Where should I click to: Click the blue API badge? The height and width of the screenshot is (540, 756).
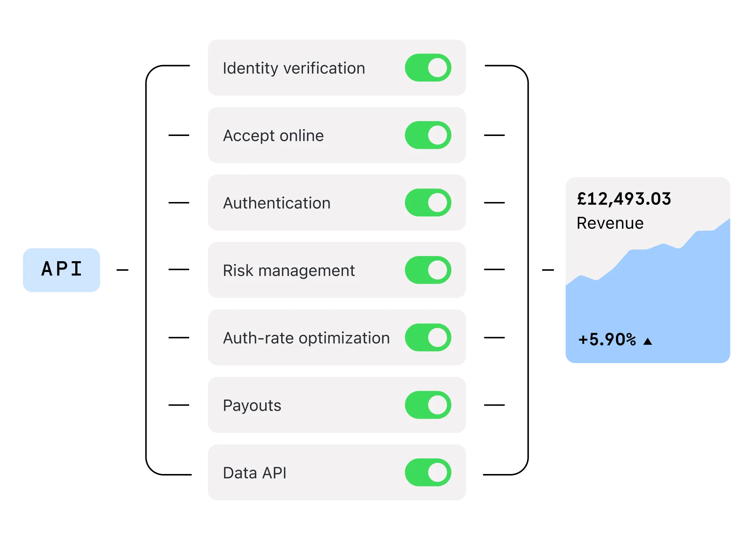(62, 270)
